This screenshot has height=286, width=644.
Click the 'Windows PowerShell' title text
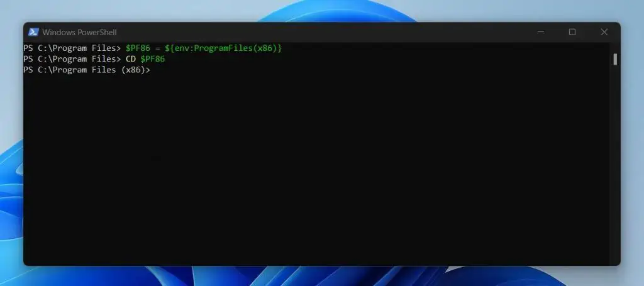[79, 32]
